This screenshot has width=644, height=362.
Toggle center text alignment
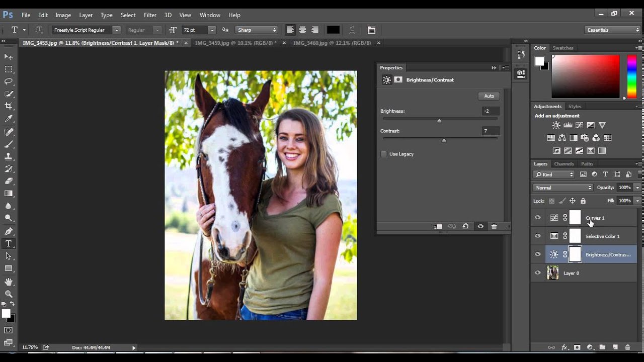point(302,30)
